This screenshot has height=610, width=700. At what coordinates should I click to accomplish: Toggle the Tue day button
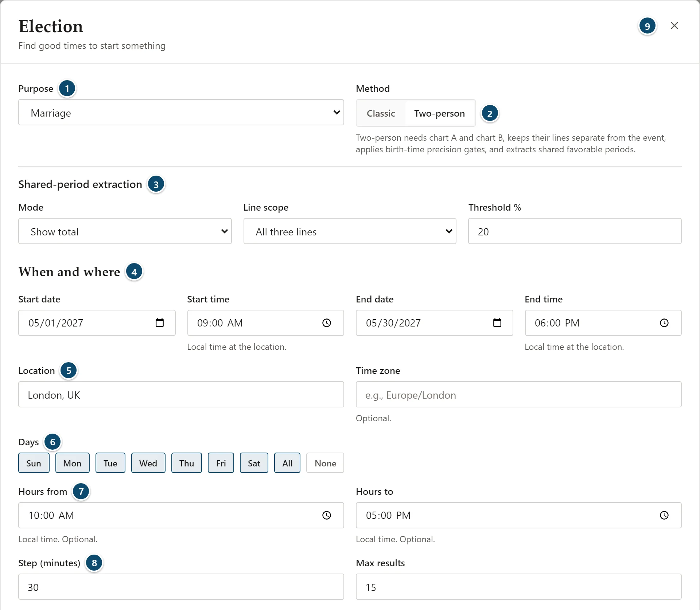point(110,463)
